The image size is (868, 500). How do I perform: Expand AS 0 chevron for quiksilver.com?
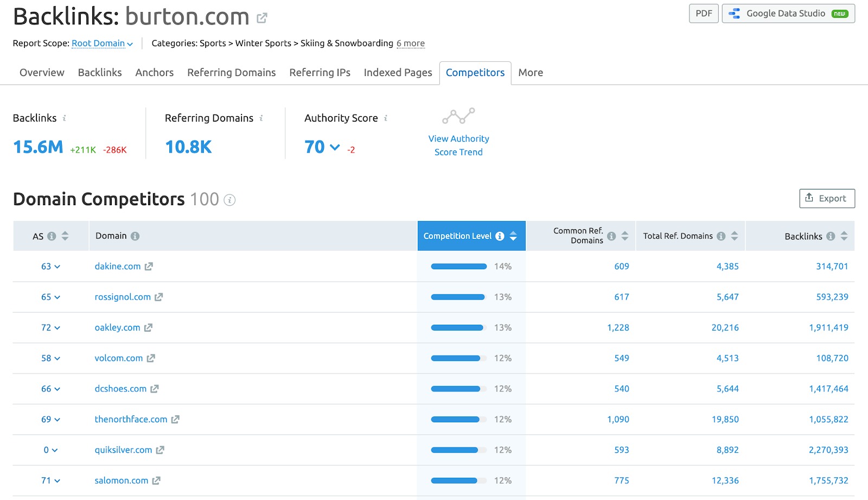click(x=55, y=450)
